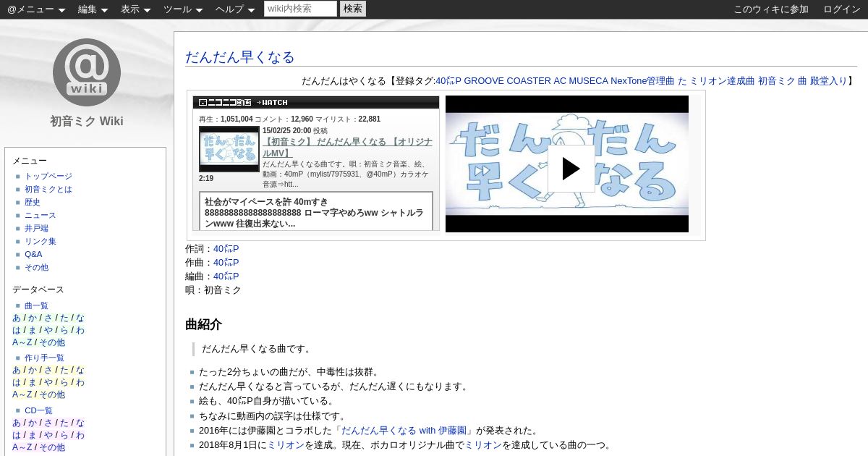Click the 曲 tag link
Image resolution: width=868 pixels, height=456 pixels.
pos(802,81)
